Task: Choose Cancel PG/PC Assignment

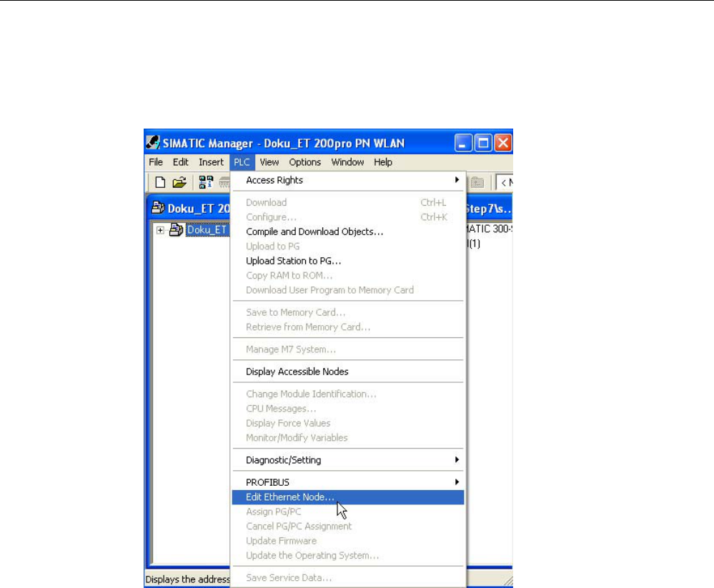Action: click(x=348, y=526)
